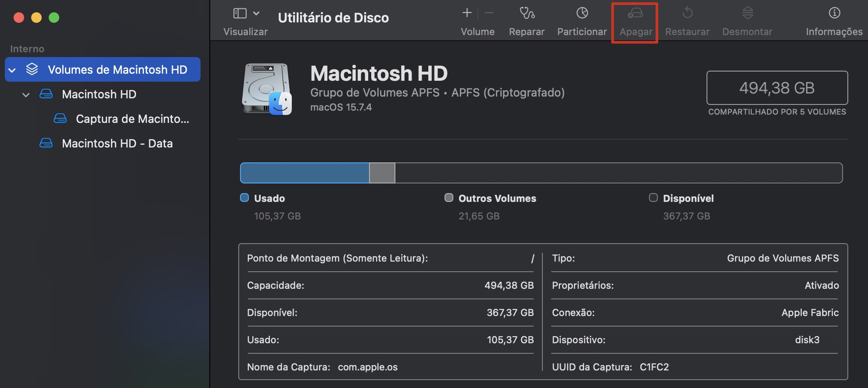Open the Informações info icon

(x=834, y=13)
